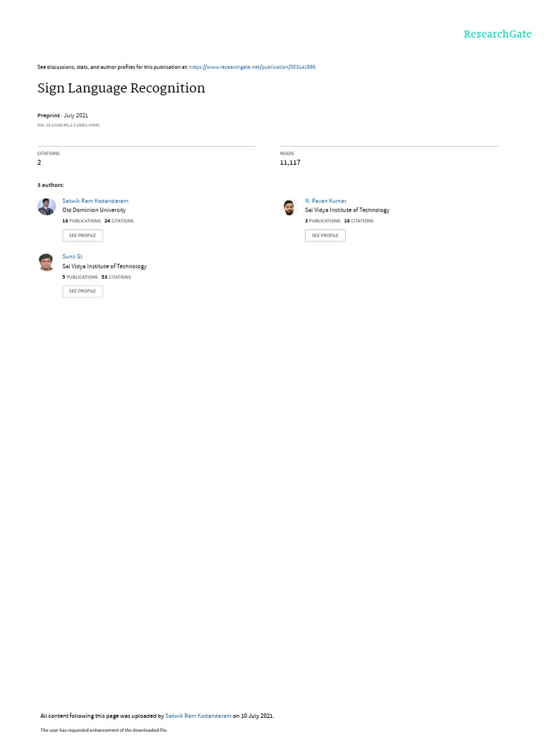Click '3 publications 16 citations' stats line

click(339, 221)
